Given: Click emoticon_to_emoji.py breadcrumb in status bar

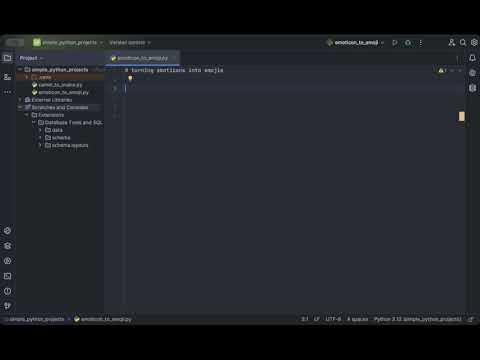Looking at the screenshot, I should (x=103, y=319).
